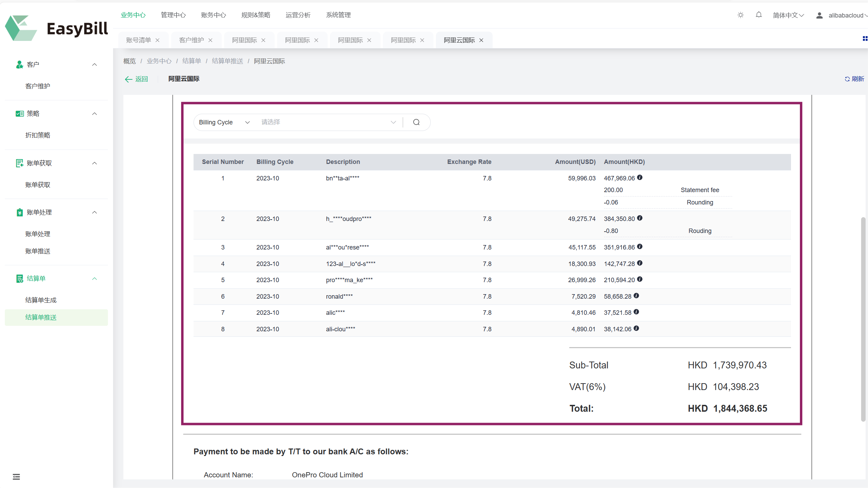
Task: Collapse the 客户 sidebar section
Action: pos(95,65)
